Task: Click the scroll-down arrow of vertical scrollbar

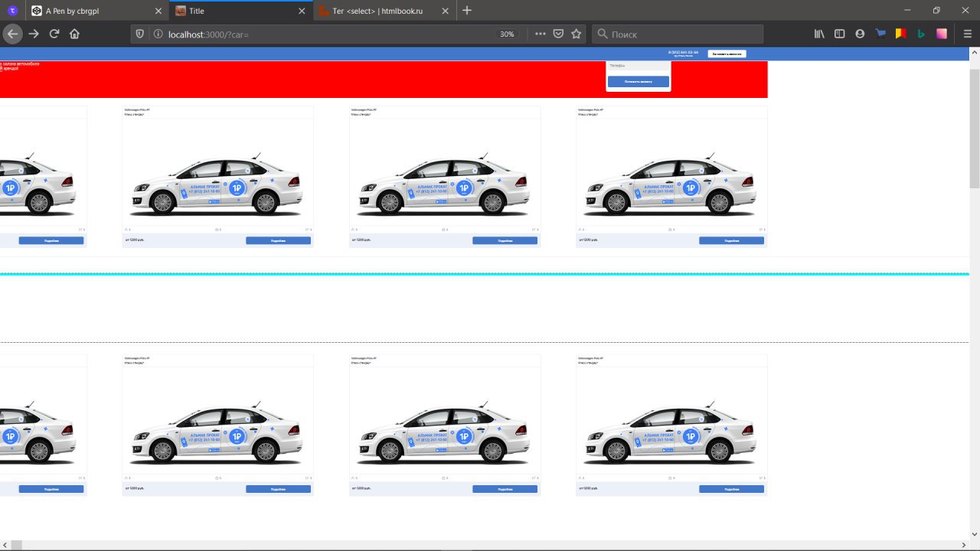Action: pyautogui.click(x=975, y=533)
